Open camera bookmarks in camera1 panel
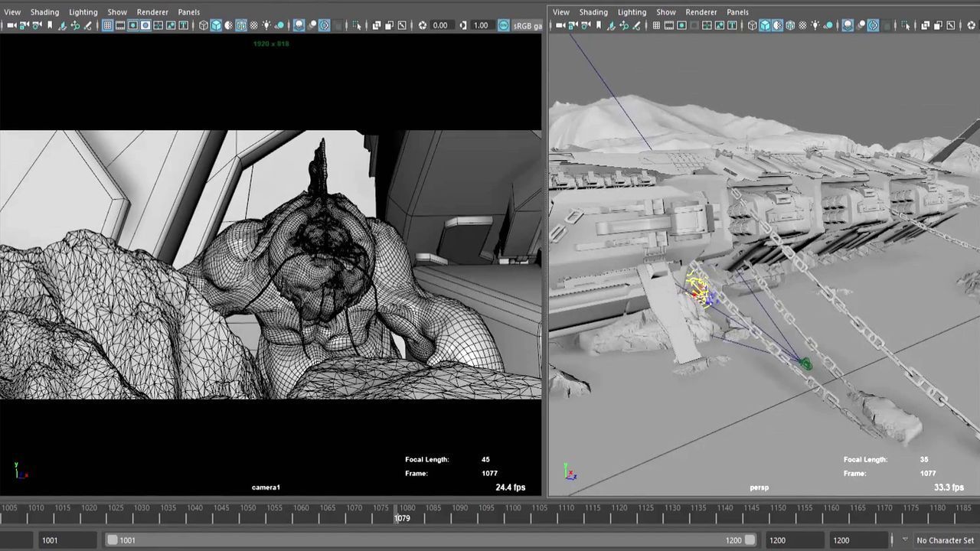The height and width of the screenshot is (551, 980). click(50, 25)
